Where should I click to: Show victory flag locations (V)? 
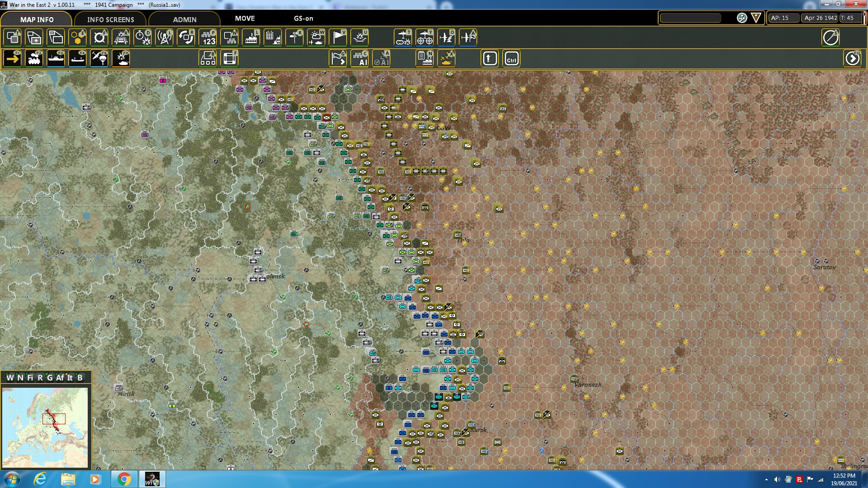(338, 38)
